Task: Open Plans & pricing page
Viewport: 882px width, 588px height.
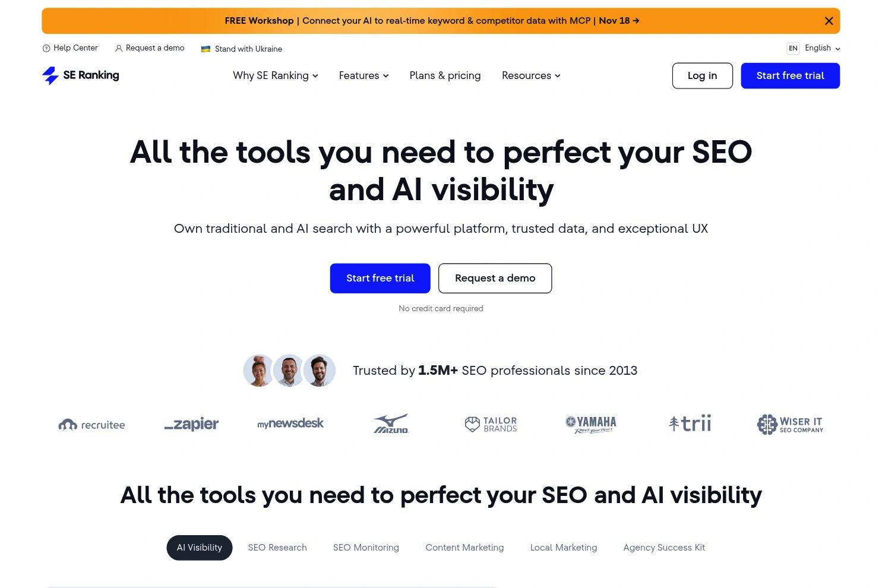Action: 445,76
